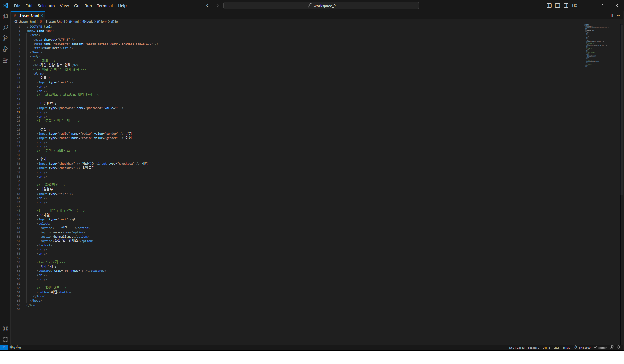Viewport: 624px width, 364px height.
Task: Toggle the Secondary Side Bar layout button
Action: click(566, 6)
